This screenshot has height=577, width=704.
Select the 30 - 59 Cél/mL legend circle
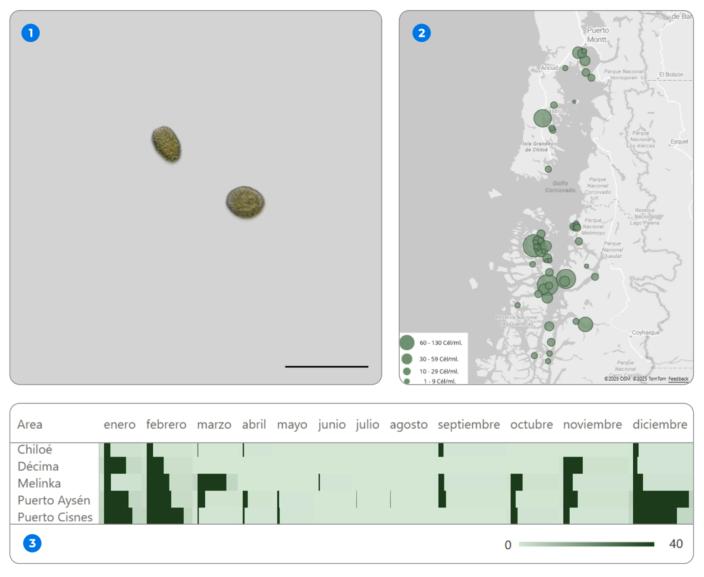pos(407,358)
